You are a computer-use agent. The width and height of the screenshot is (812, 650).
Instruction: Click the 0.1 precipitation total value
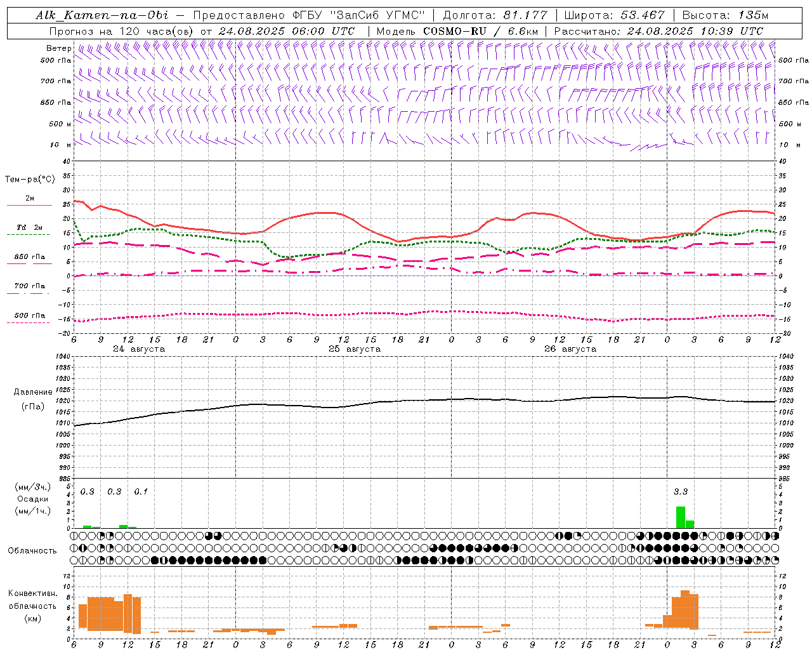tap(141, 492)
